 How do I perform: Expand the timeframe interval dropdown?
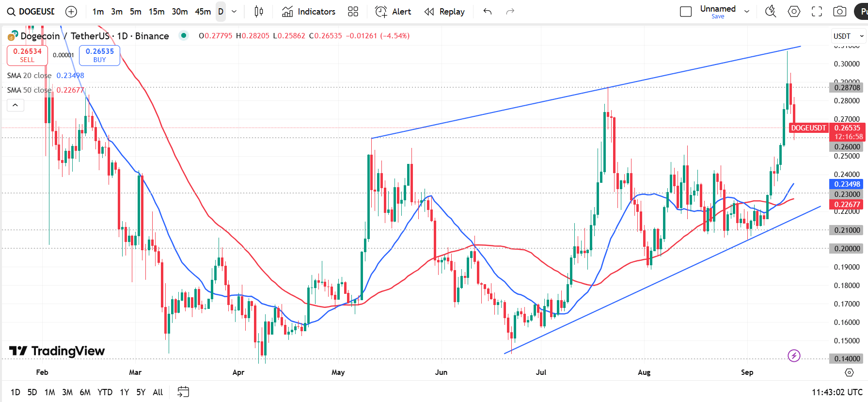click(x=234, y=12)
